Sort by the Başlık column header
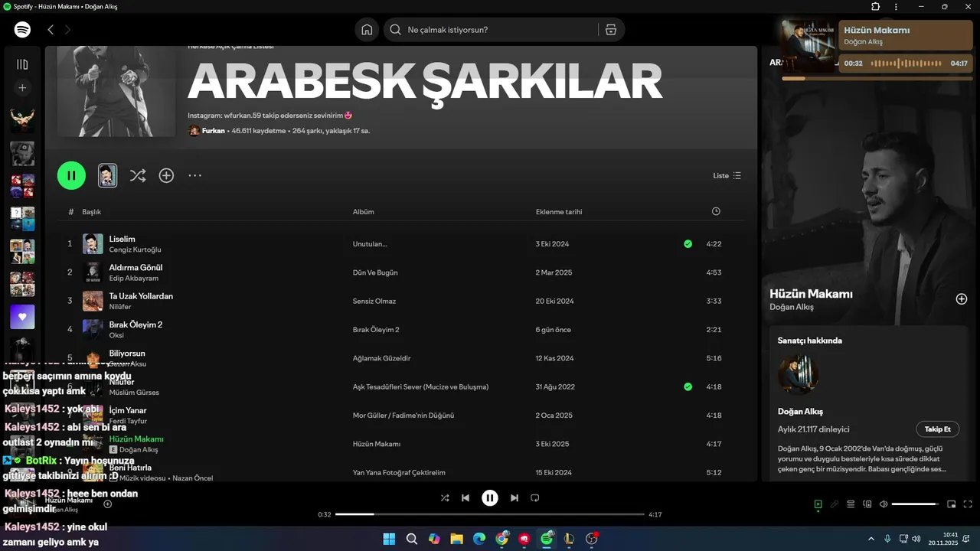 (92, 212)
